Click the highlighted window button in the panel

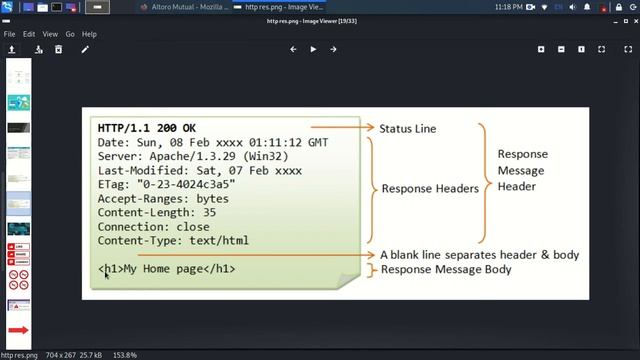click(x=98, y=7)
